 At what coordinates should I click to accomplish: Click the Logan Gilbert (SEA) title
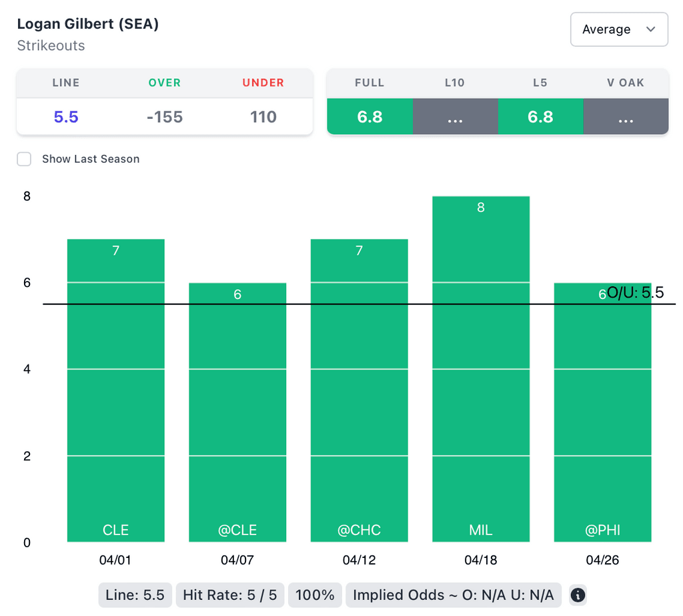[88, 24]
